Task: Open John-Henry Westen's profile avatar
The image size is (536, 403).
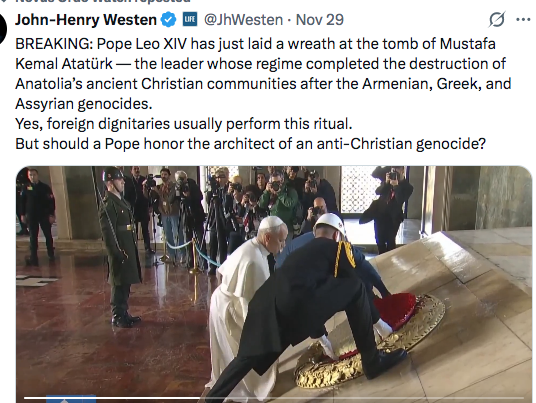Action: coord(3,29)
